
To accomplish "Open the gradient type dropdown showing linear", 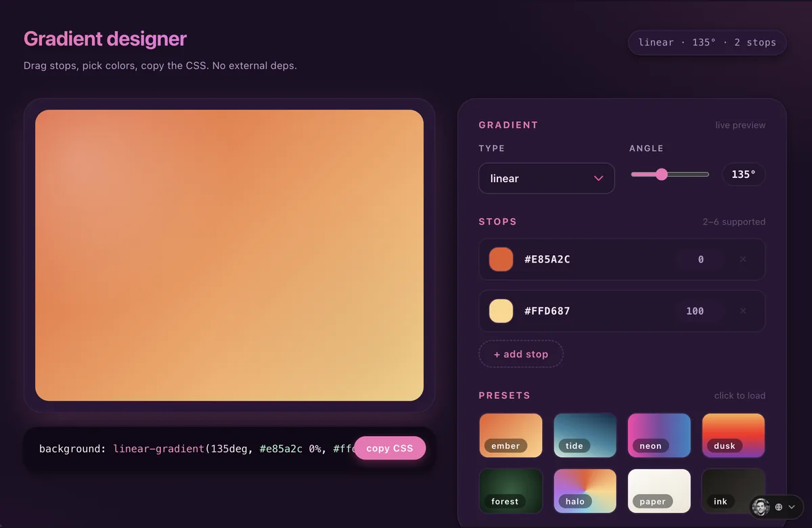I will point(546,178).
